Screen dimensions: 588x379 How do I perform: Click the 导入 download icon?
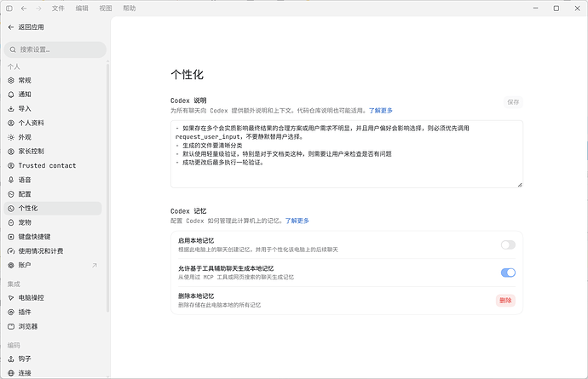(11, 109)
